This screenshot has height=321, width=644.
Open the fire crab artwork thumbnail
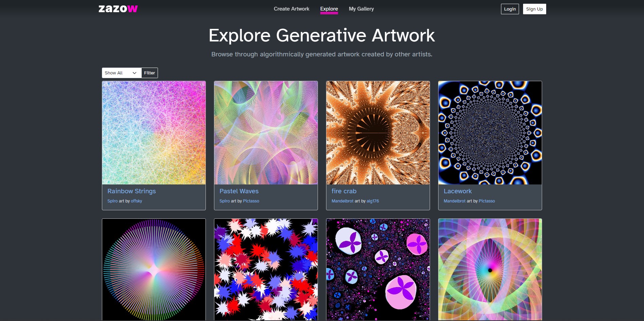point(378,133)
